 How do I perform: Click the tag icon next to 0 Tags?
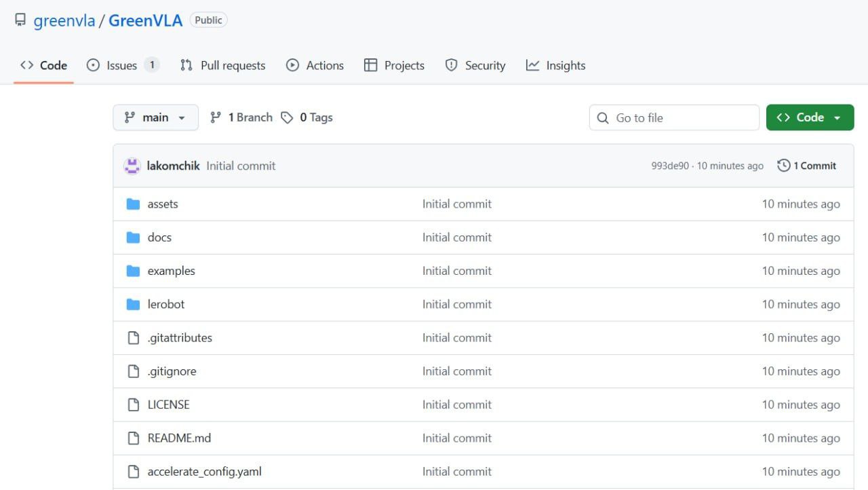click(x=287, y=117)
